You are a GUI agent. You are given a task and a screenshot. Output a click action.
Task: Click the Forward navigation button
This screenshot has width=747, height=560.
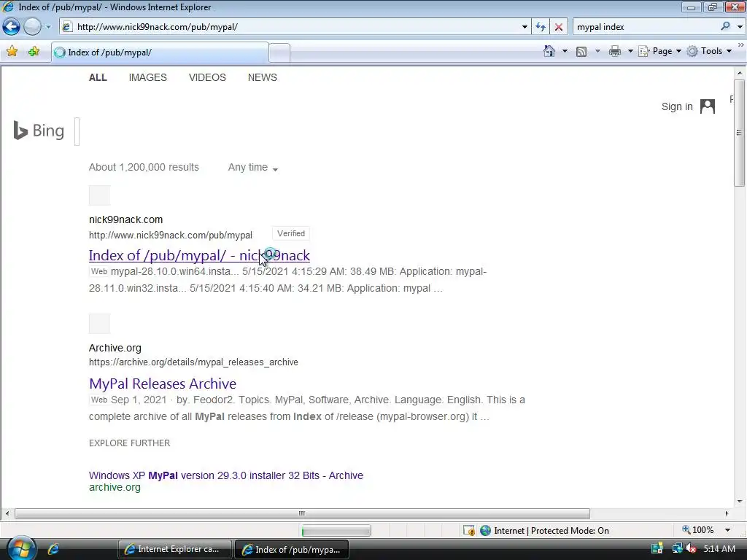[x=32, y=27]
